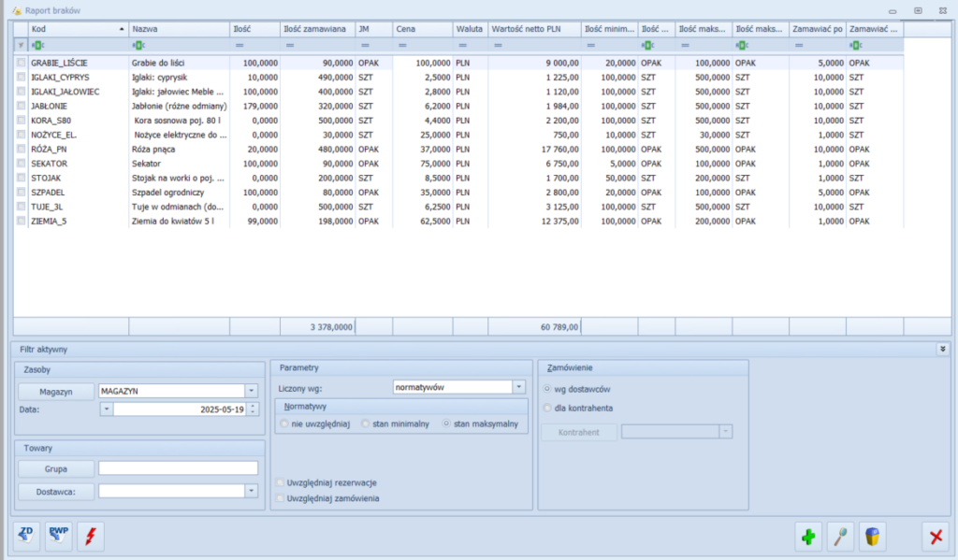
Task: Tick checkbox for GRABIE_LIŚCIE row
Action: coord(22,63)
